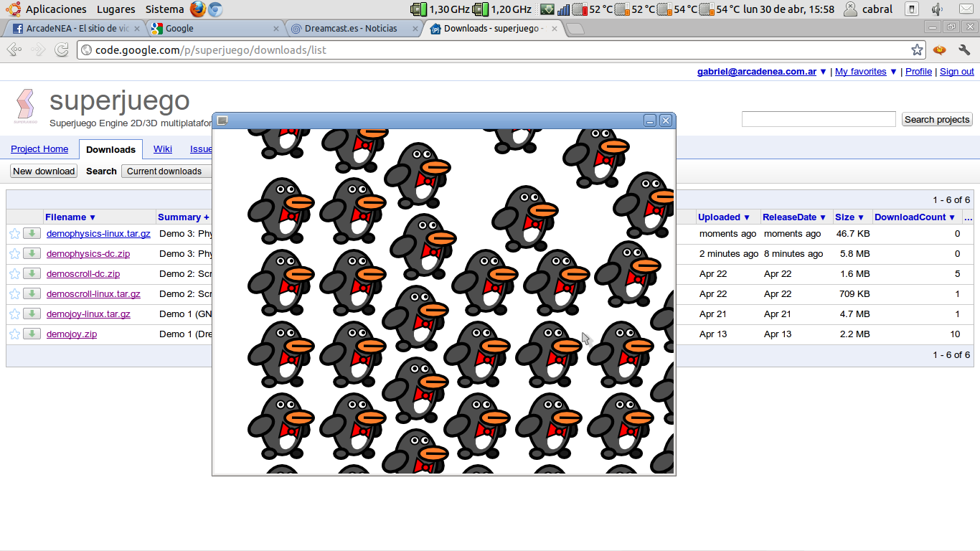Bookmark this page with star icon
This screenshot has height=551, width=980.
point(917,50)
